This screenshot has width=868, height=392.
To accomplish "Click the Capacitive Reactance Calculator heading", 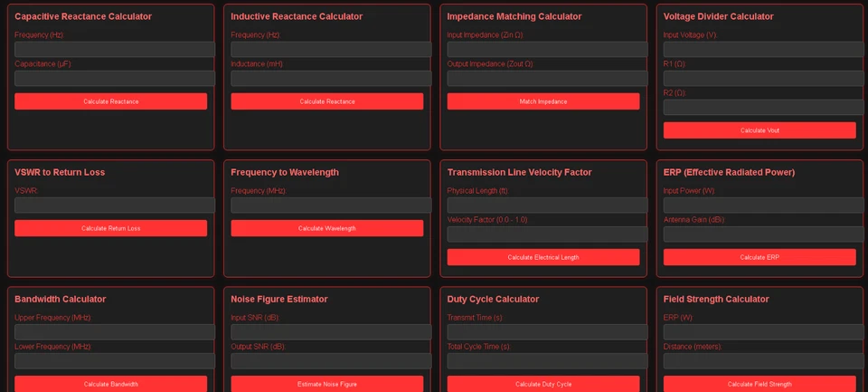I will pyautogui.click(x=83, y=16).
